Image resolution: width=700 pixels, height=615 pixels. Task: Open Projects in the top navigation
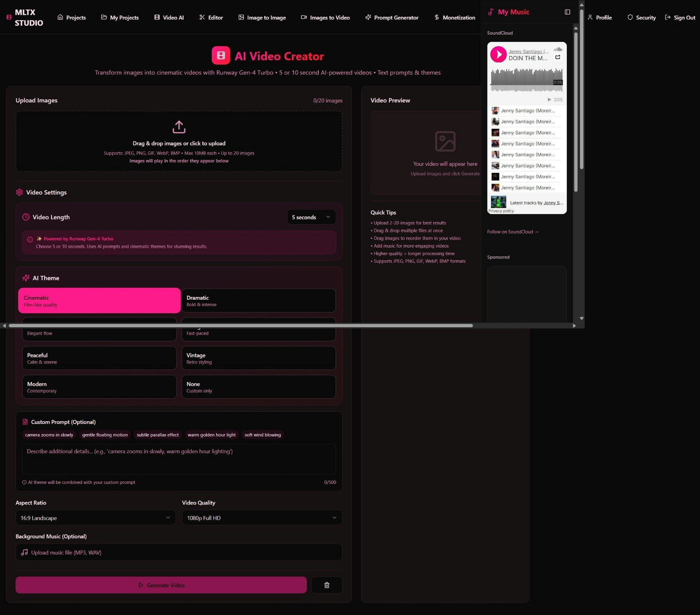click(x=72, y=18)
